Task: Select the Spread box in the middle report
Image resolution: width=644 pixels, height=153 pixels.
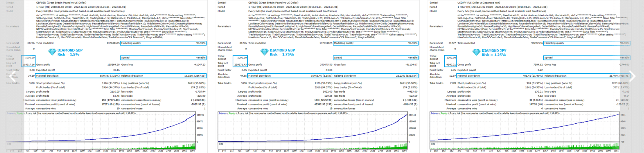Action: tap(376, 57)
